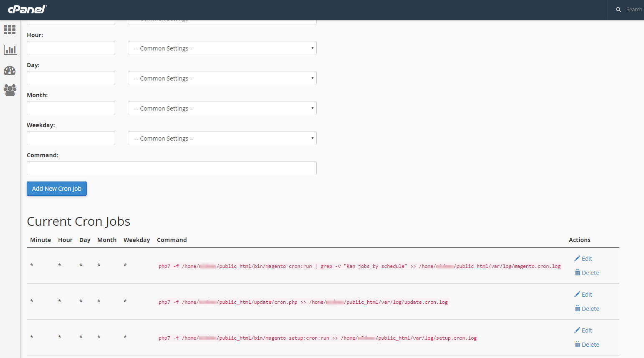Click the Search field in the top bar
The width and height of the screenshot is (644, 358).
[633, 9]
